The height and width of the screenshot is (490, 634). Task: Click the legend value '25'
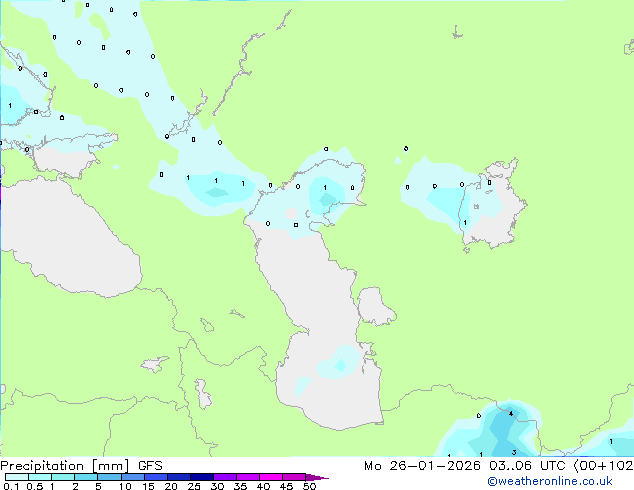pos(194,486)
